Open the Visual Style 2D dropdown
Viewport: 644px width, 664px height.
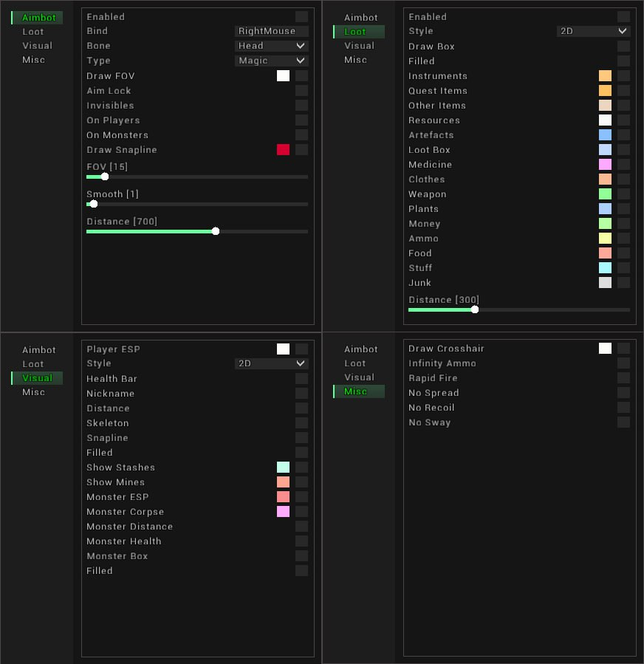pyautogui.click(x=271, y=363)
